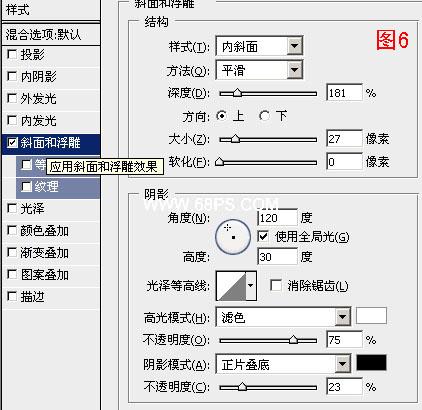Screen dimensions: 422x410
Task: Select the 斜面和浮雕 list item
Action: 51,143
